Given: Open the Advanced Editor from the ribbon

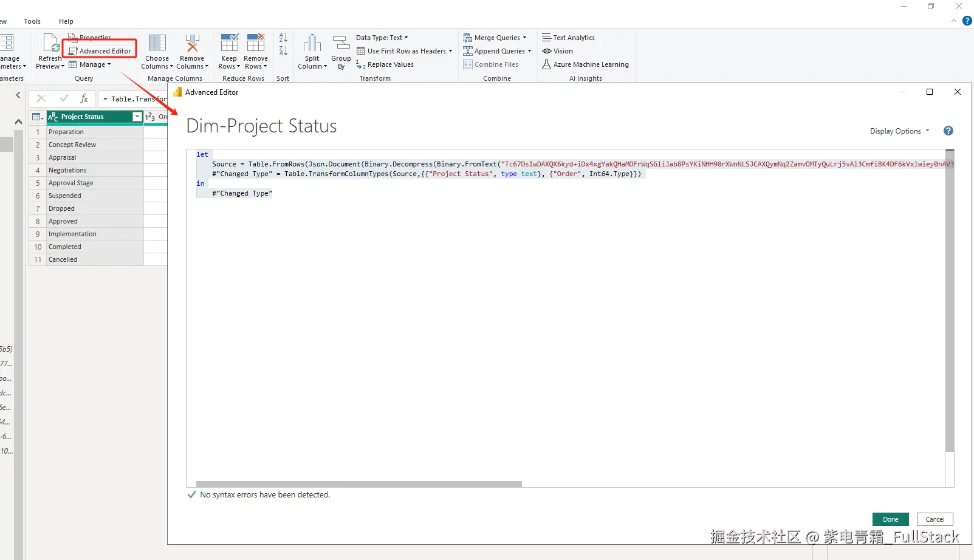Looking at the screenshot, I should [100, 51].
